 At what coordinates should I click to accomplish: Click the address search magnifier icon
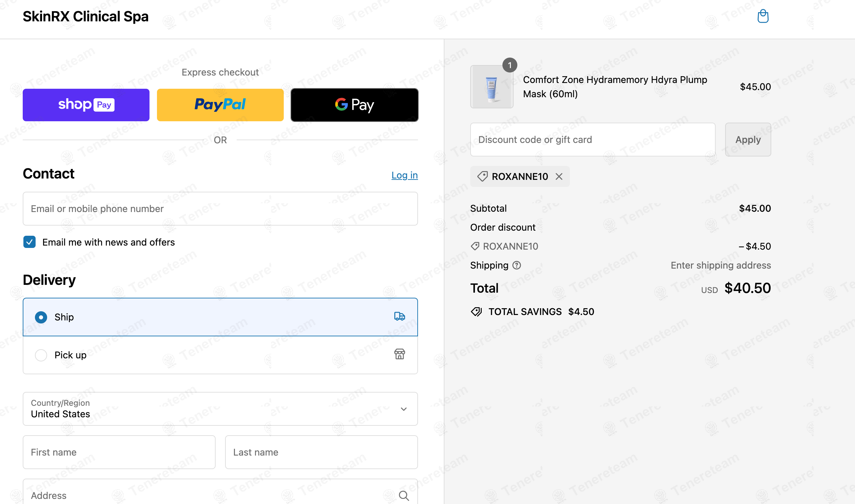(404, 496)
